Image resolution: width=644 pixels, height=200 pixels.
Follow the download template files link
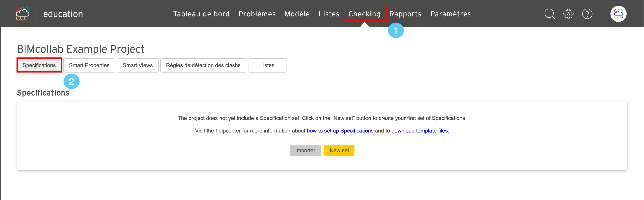[x=420, y=131]
